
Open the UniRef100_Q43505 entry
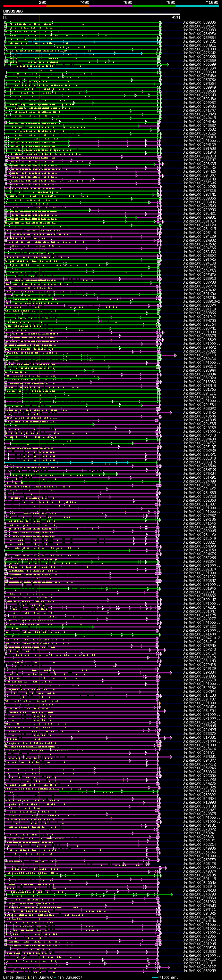[199, 416]
